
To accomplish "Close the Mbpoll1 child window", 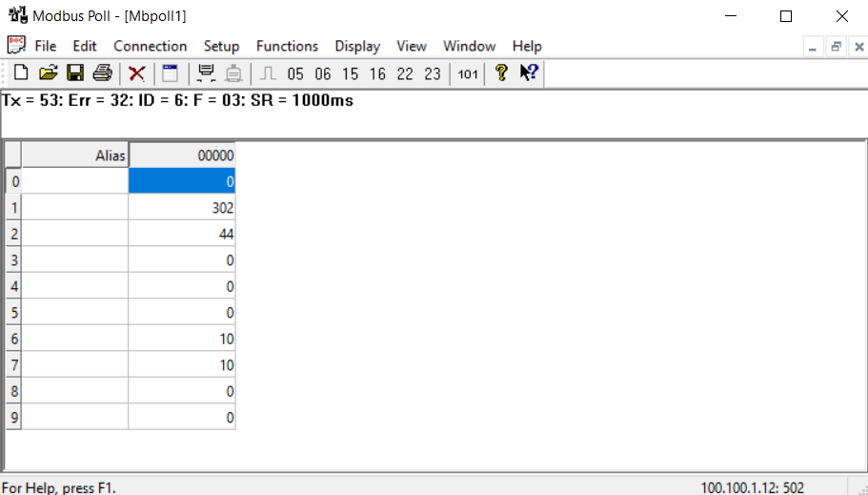I will (858, 47).
